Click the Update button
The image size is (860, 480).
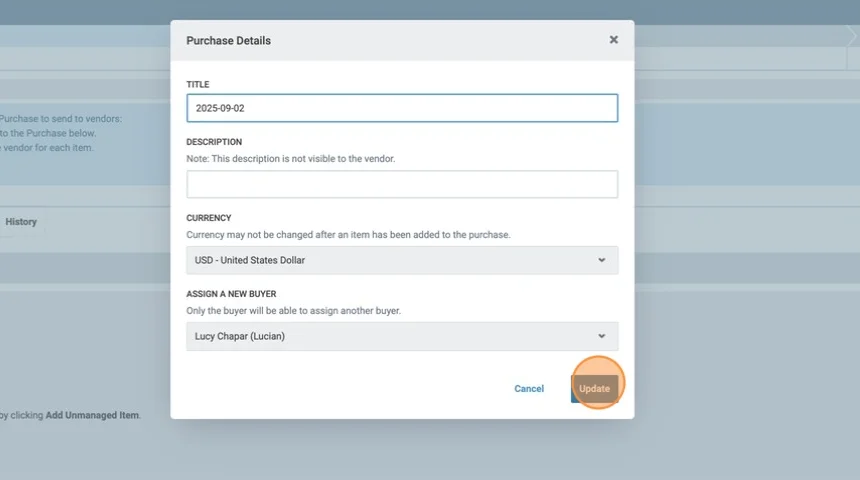[x=594, y=389]
